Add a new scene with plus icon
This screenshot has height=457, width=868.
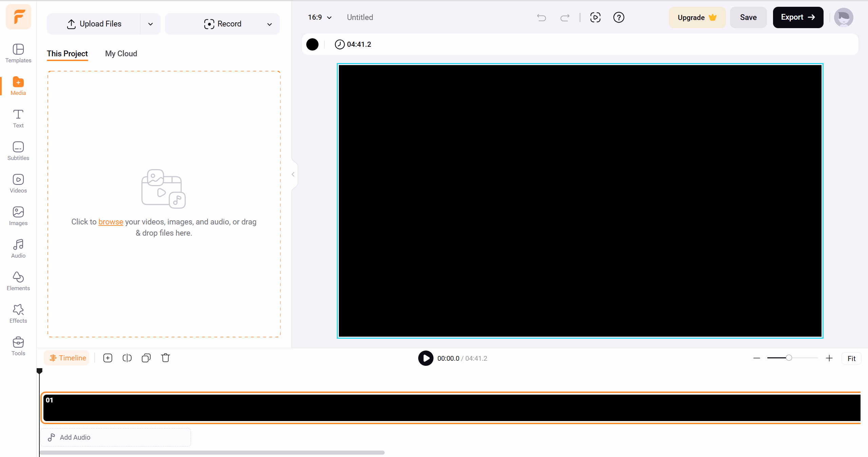click(108, 358)
